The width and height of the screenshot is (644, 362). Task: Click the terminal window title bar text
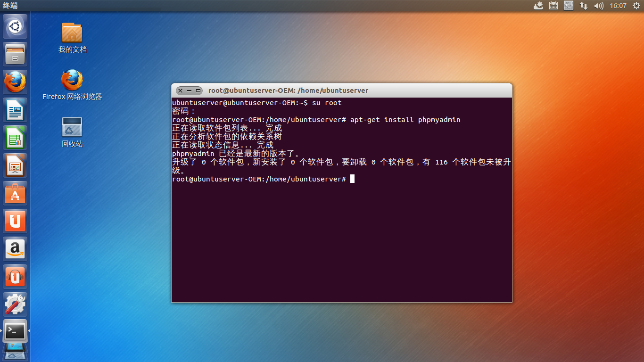click(x=288, y=90)
